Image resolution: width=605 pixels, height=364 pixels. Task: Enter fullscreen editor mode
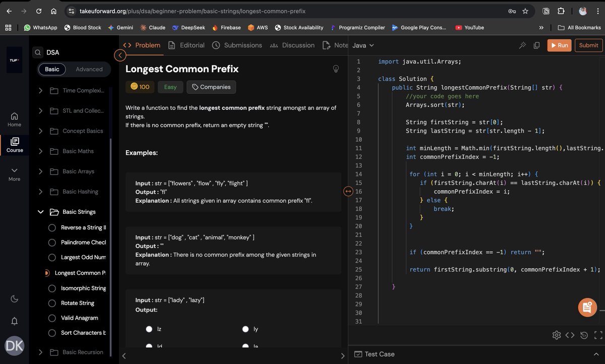pos(598,335)
